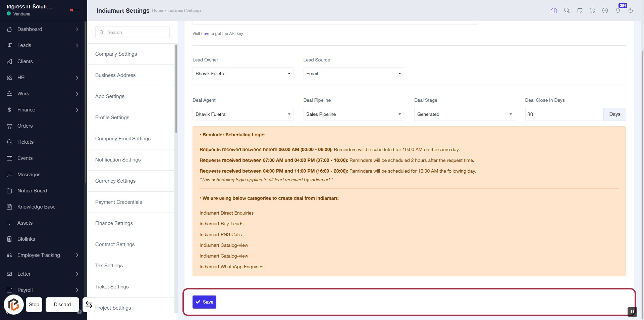
Task: Click the gift icon in top bar
Action: click(554, 10)
